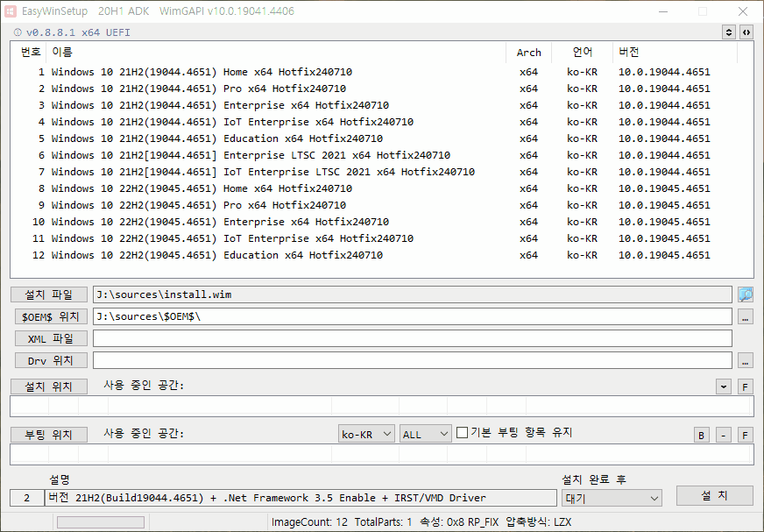The height and width of the screenshot is (532, 764).
Task: Click the image index field showing 2
Action: tap(27, 498)
